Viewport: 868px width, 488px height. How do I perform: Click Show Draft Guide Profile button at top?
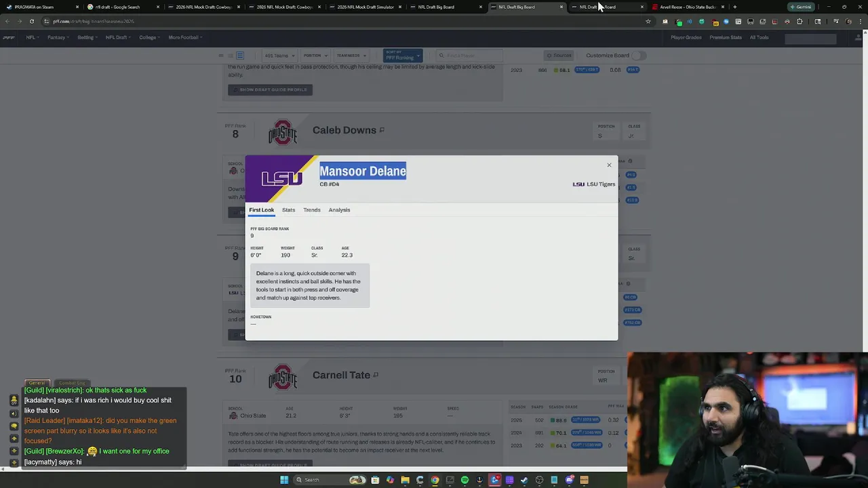pos(270,89)
